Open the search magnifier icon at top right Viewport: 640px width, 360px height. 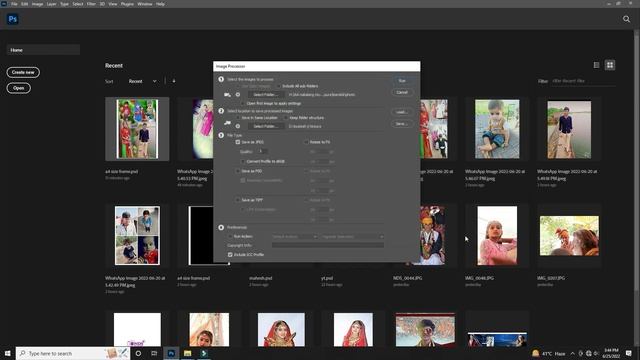pyautogui.click(x=626, y=19)
